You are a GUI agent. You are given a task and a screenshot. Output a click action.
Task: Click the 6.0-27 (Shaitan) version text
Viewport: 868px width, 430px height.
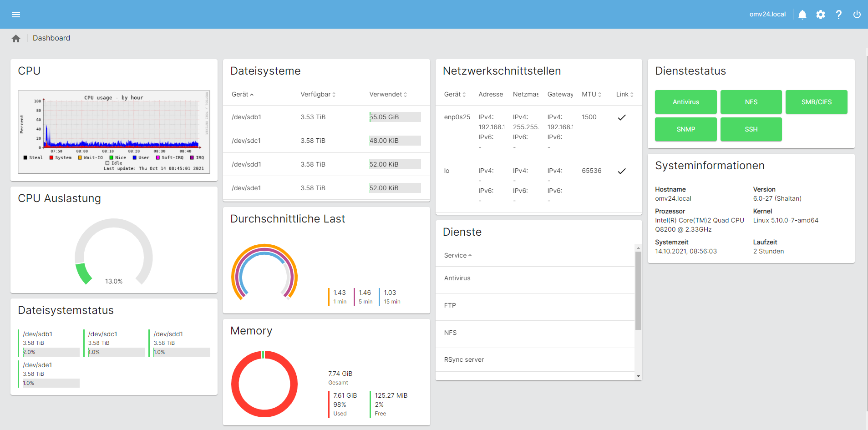click(x=777, y=198)
